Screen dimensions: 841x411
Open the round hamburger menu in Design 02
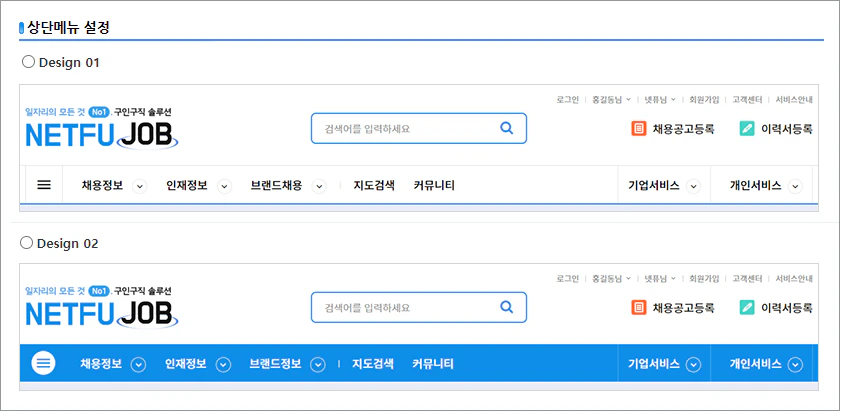[43, 363]
